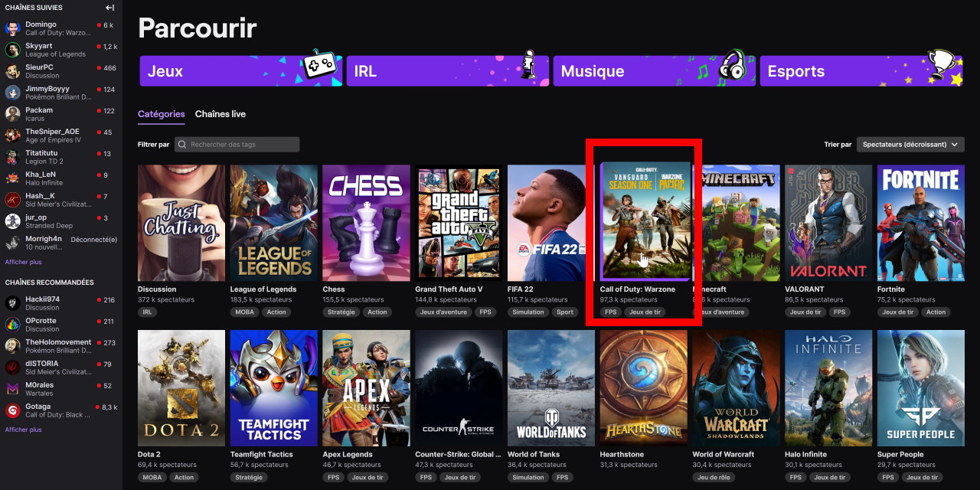Click Skyyart's channel avatar icon
The image size is (980, 490).
(x=12, y=50)
